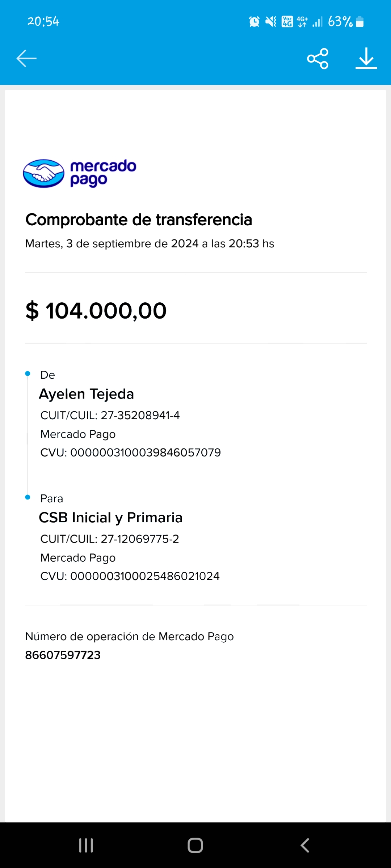Screen dimensions: 391x868
Task: Tap the battery indicator icon
Action: (360, 22)
